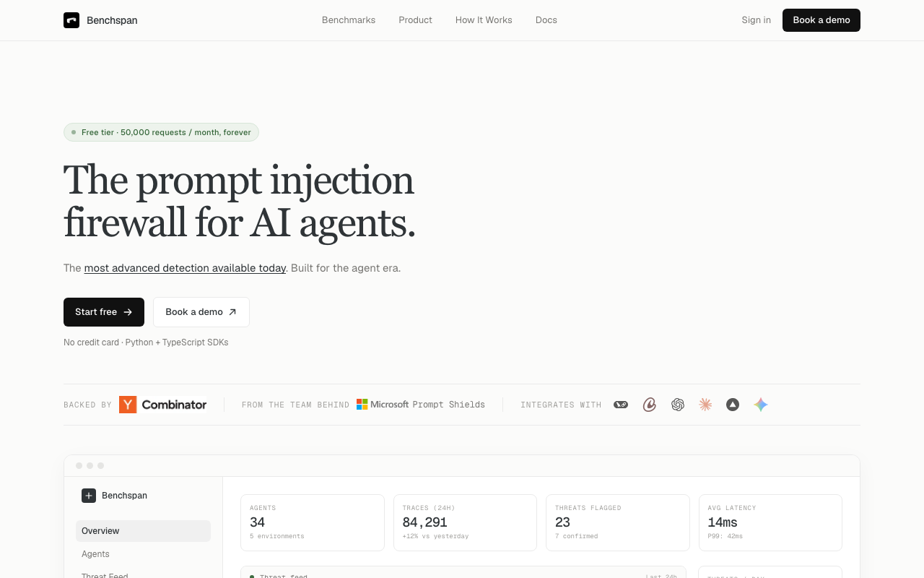Click the Agents 34 stat card

point(313,522)
